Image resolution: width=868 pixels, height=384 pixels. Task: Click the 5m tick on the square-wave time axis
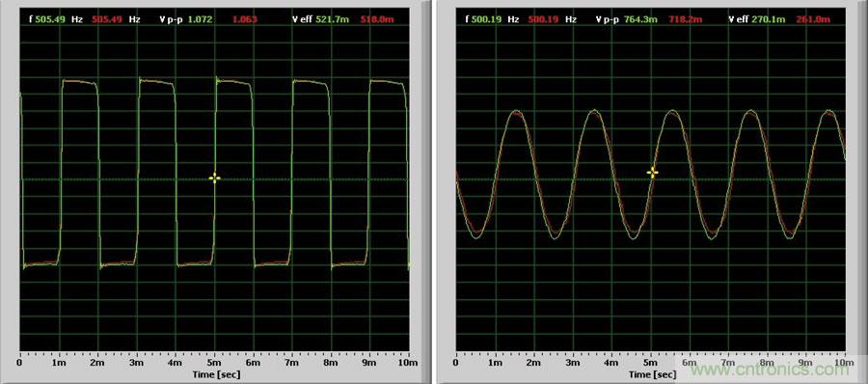pyautogui.click(x=214, y=363)
